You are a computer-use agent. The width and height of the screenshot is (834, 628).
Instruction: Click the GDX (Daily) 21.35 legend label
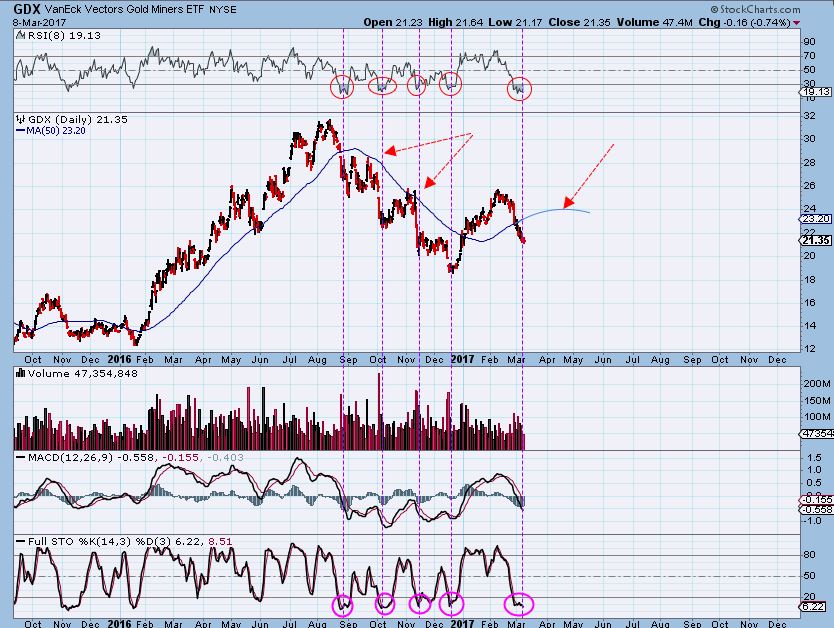tap(78, 120)
